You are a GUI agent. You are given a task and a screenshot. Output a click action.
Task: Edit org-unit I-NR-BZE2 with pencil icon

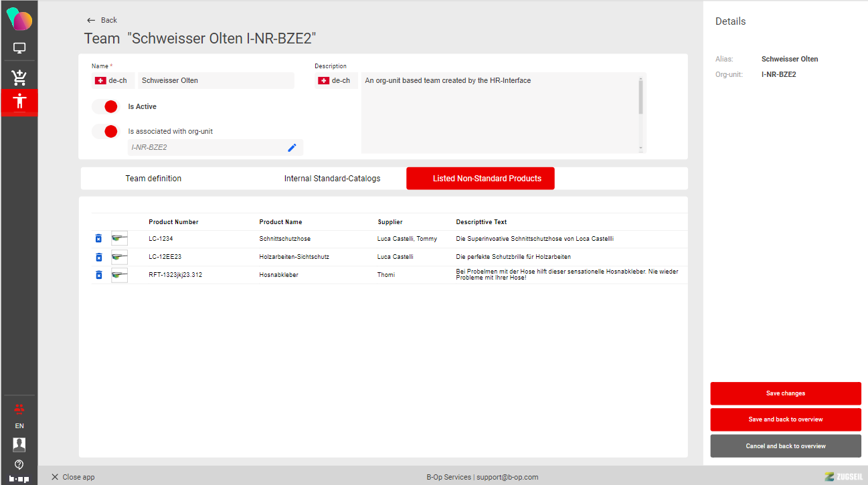click(292, 148)
